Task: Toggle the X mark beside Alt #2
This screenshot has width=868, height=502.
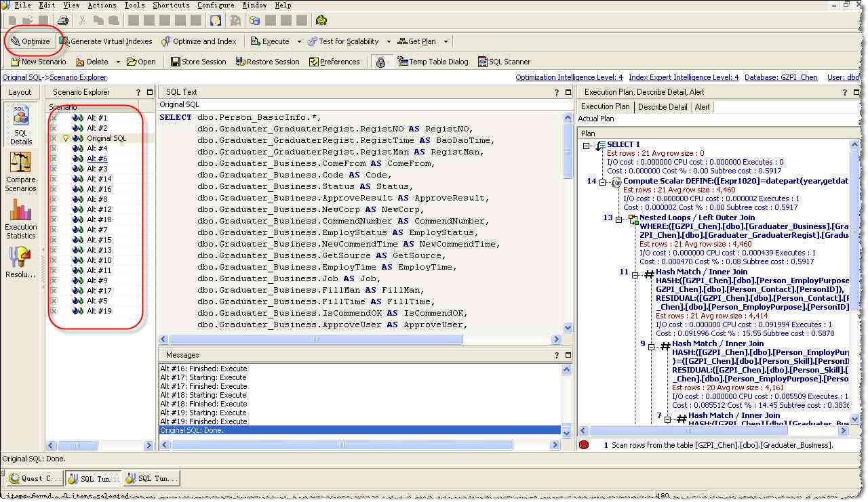Action: click(x=54, y=128)
